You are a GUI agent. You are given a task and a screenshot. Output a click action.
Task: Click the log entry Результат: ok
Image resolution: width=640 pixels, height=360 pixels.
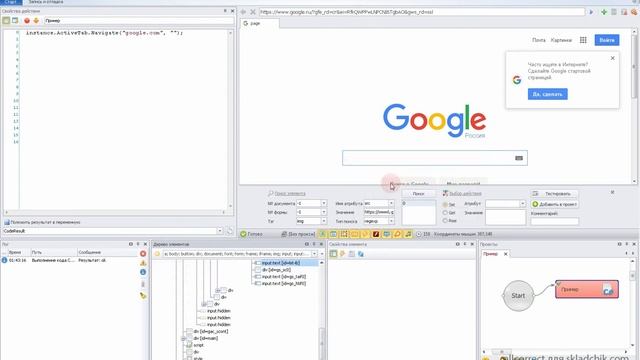pos(92,260)
